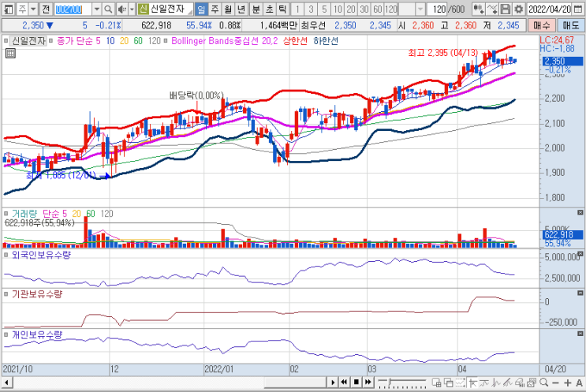Image resolution: width=586 pixels, height=392 pixels.
Task: Select the 틱 tick period toggle
Action: point(283,9)
